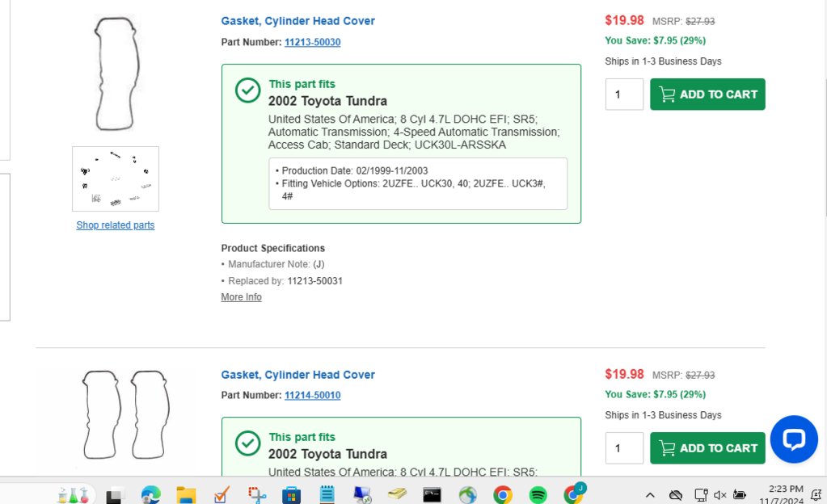Viewport: 827px width, 504px height.
Task: Focus quantity field for part 11213-50030
Action: coord(624,94)
